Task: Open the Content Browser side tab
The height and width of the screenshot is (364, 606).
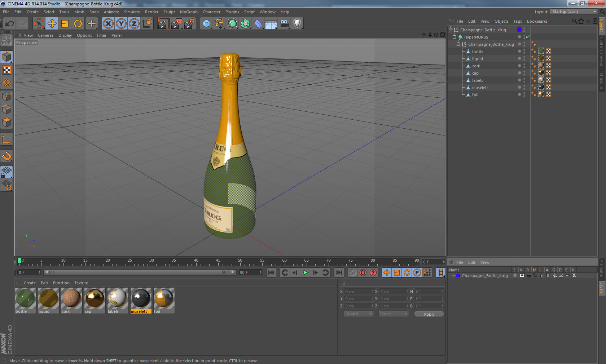Action: click(602, 51)
